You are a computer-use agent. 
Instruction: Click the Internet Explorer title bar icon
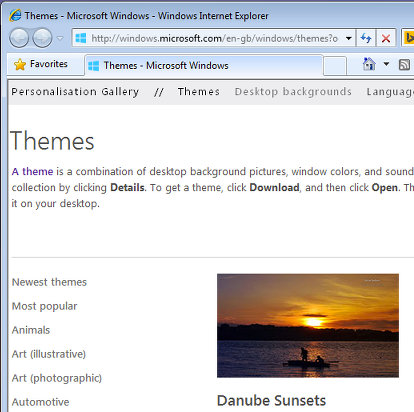click(x=15, y=16)
